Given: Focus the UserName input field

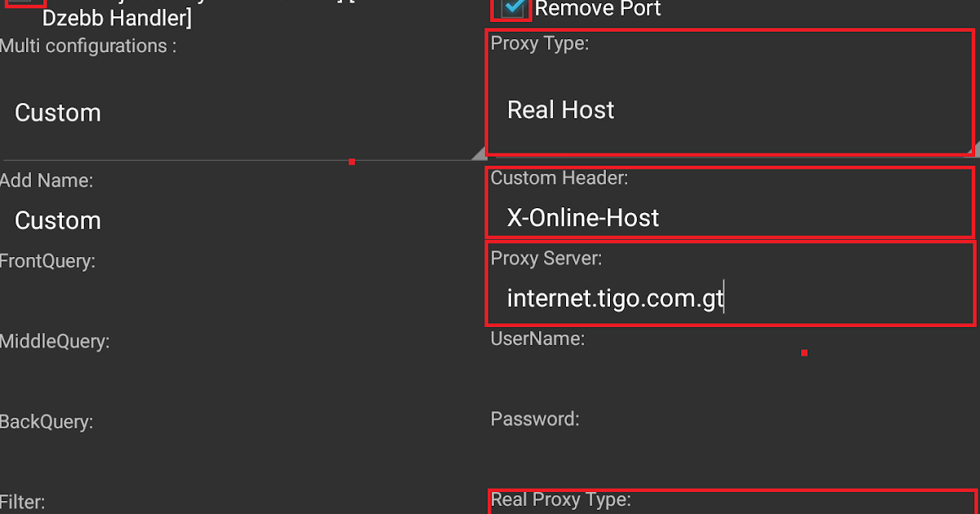Looking at the screenshot, I should [x=732, y=379].
